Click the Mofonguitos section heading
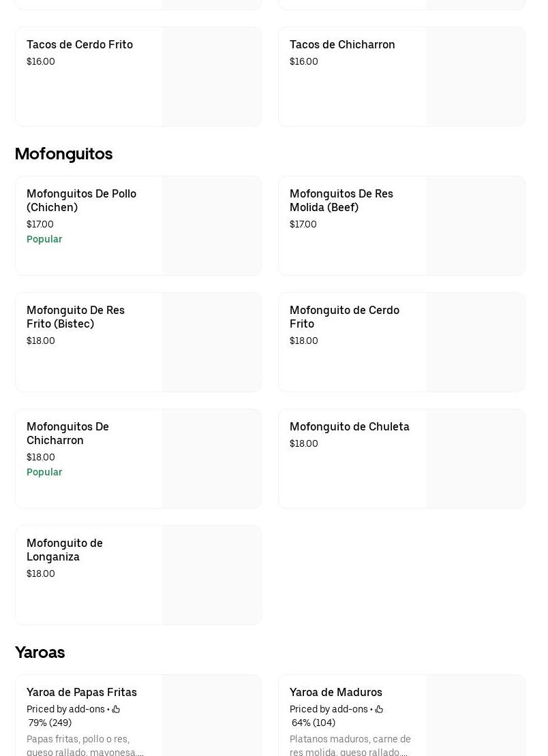This screenshot has height=756, width=548. tap(63, 154)
